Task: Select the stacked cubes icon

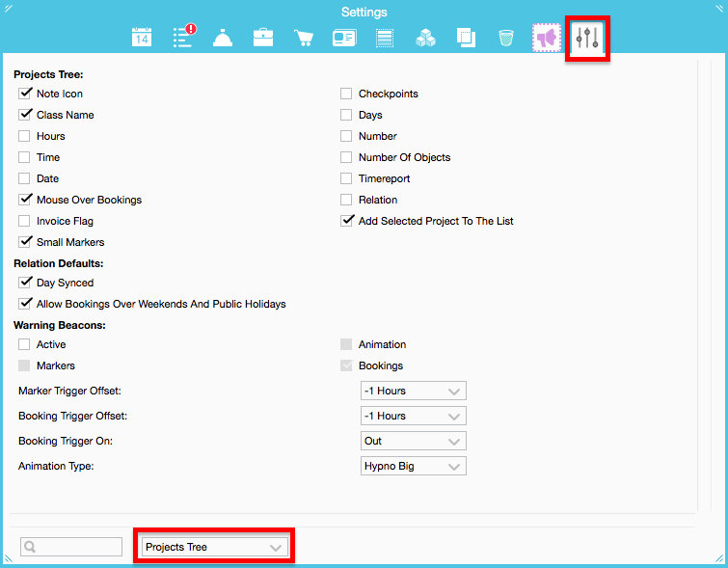Action: click(425, 38)
